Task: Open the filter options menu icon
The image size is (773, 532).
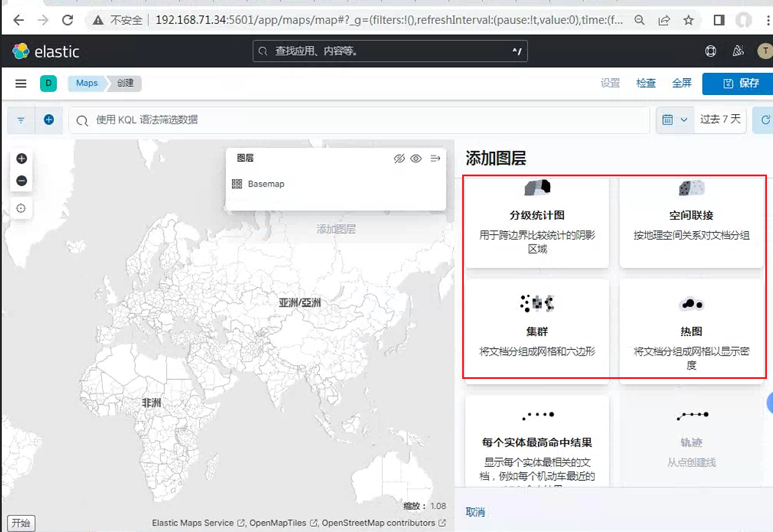Action: [21, 120]
